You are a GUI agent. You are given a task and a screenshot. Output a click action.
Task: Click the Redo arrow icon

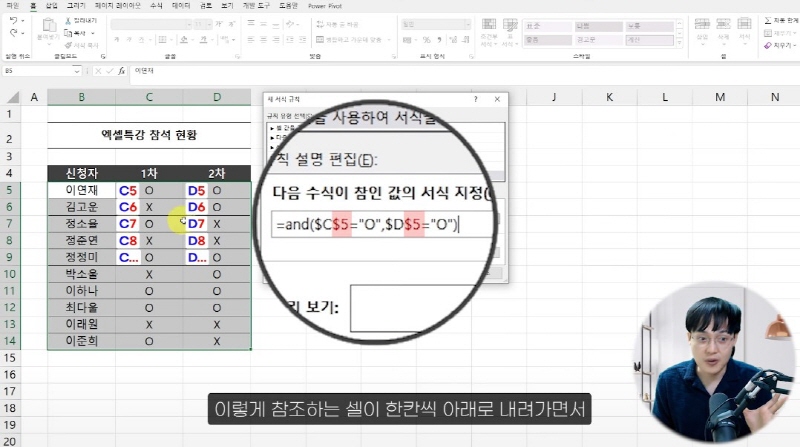[x=13, y=33]
